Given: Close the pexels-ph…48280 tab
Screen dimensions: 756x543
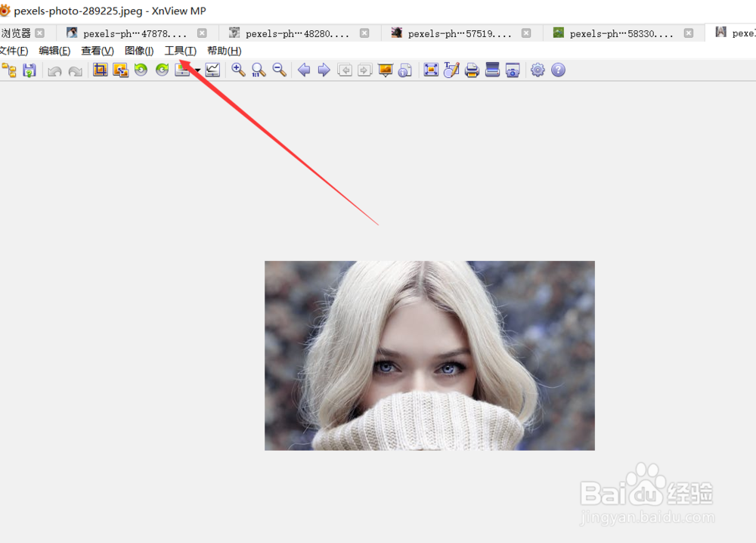Looking at the screenshot, I should point(364,33).
